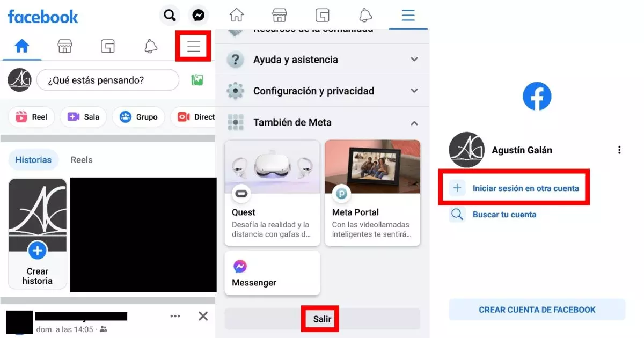
Task: Tap the search magnifier beside the Facebook logo
Action: [170, 16]
